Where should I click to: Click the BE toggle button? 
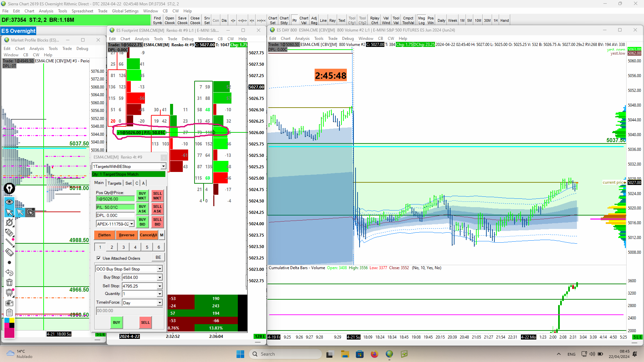point(158,257)
